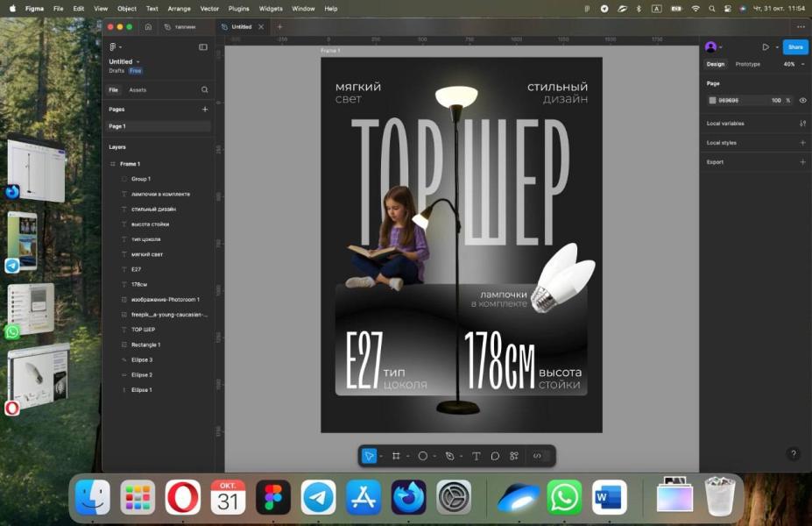Activate the Pen tool
This screenshot has height=526, width=812.
(449, 456)
